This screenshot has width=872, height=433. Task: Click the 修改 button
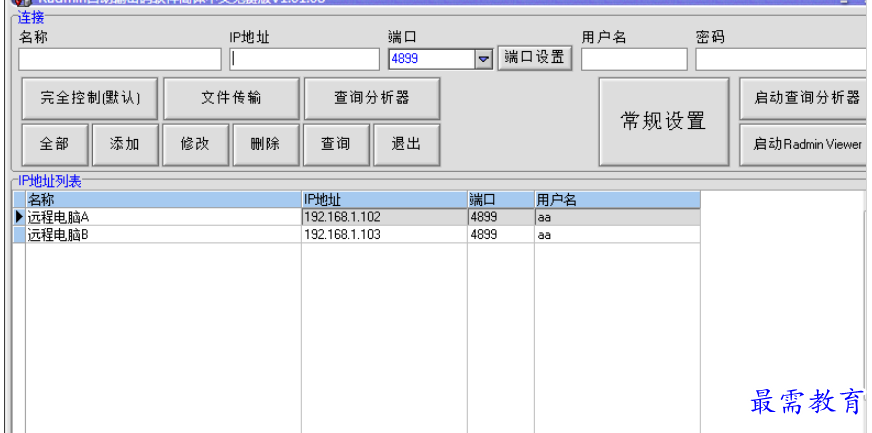click(x=195, y=145)
